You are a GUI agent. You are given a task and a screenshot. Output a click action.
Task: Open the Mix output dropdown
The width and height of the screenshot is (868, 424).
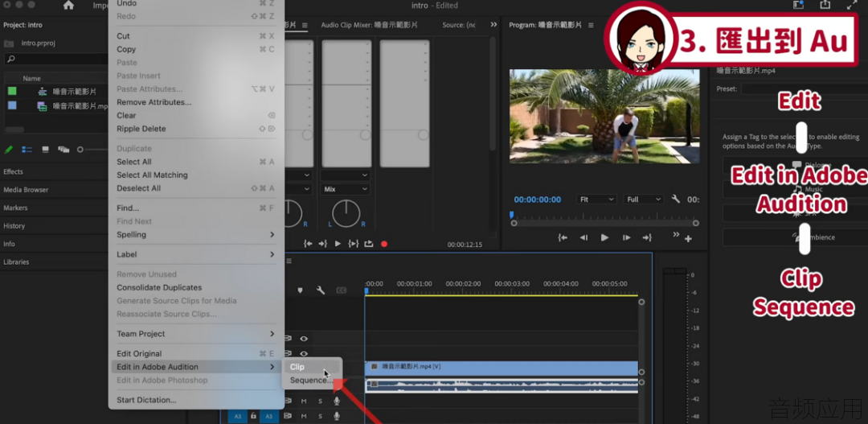(x=346, y=189)
